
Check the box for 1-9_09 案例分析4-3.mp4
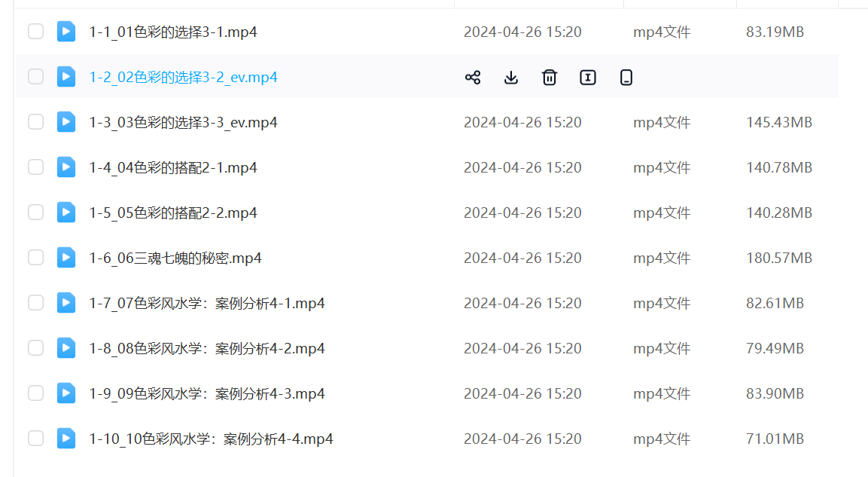[x=35, y=393]
